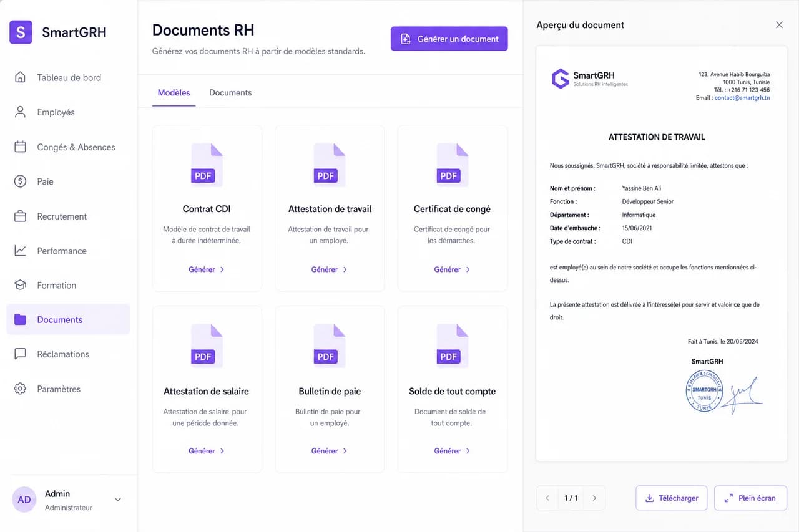Click the Télécharger button
The image size is (799, 532).
[x=671, y=498]
